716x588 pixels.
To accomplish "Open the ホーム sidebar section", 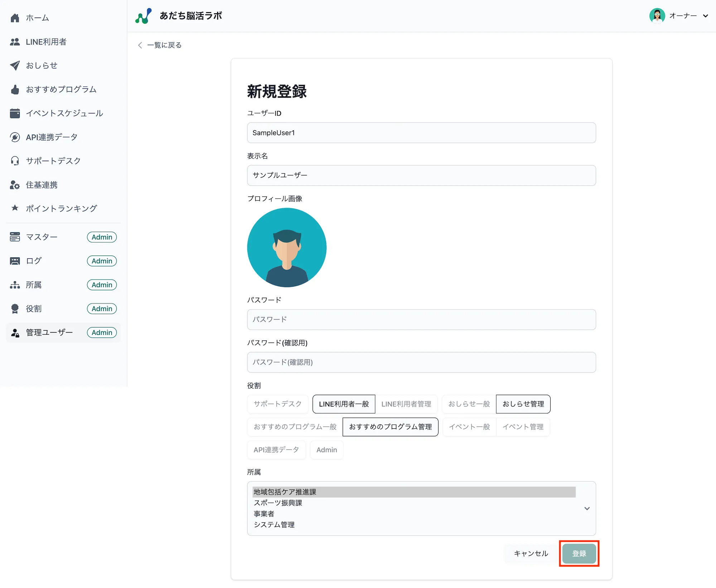I will pyautogui.click(x=37, y=18).
